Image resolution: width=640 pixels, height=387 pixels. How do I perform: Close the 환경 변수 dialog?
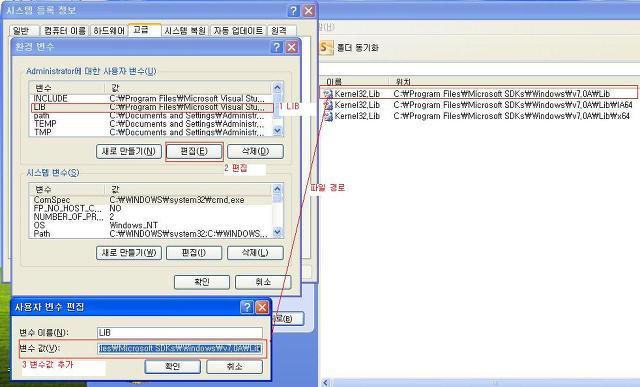tap(291, 47)
